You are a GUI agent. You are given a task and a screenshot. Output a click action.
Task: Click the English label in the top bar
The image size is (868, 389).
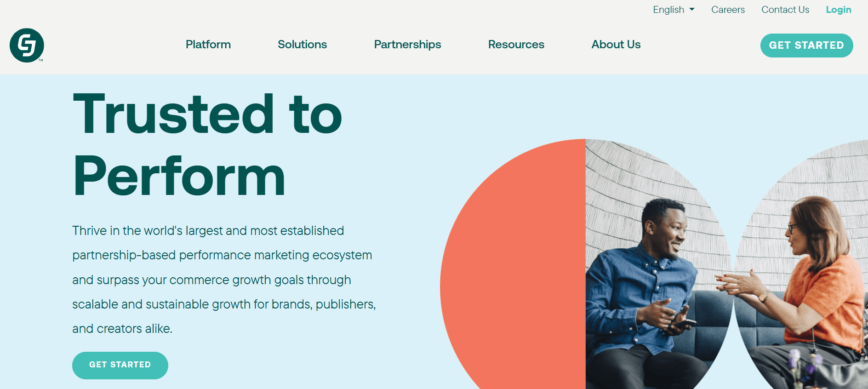click(668, 9)
